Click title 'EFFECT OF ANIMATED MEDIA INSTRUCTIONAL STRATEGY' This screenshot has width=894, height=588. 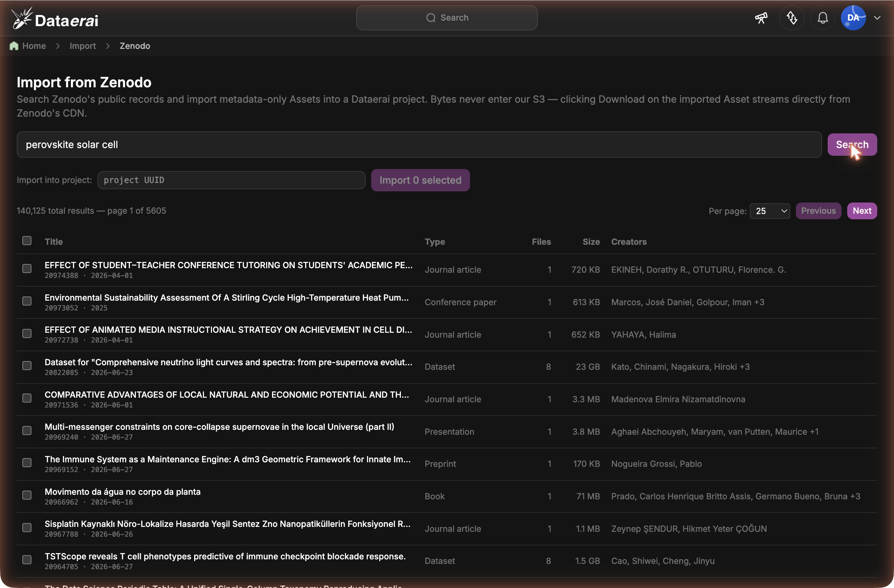[228, 330]
